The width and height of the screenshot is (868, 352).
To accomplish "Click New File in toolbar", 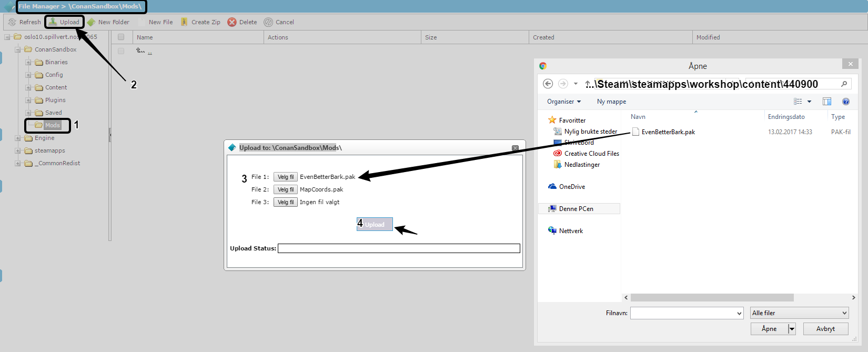I will [156, 22].
